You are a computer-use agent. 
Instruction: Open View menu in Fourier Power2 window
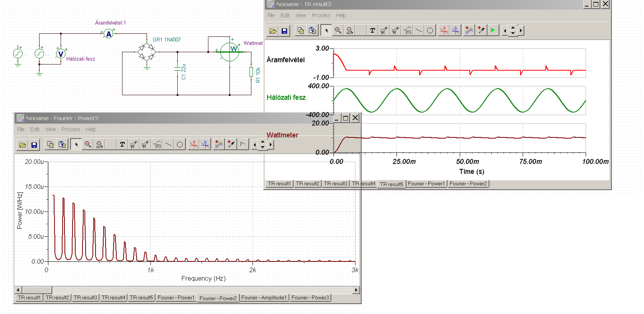tap(51, 129)
